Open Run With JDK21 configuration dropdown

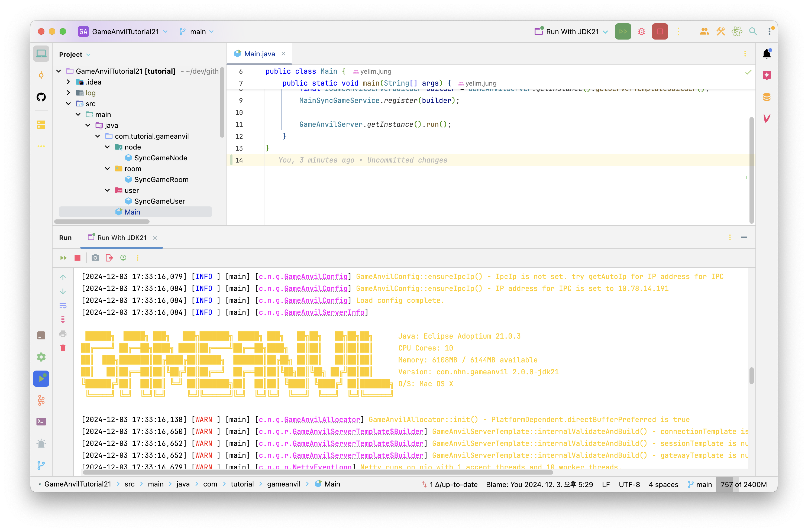571,31
